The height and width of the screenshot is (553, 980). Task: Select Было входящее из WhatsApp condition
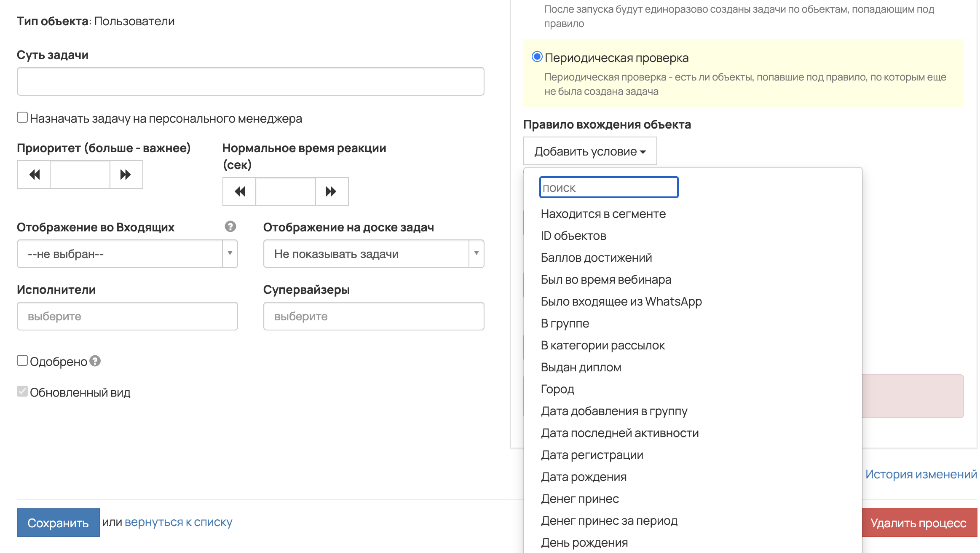(x=621, y=302)
